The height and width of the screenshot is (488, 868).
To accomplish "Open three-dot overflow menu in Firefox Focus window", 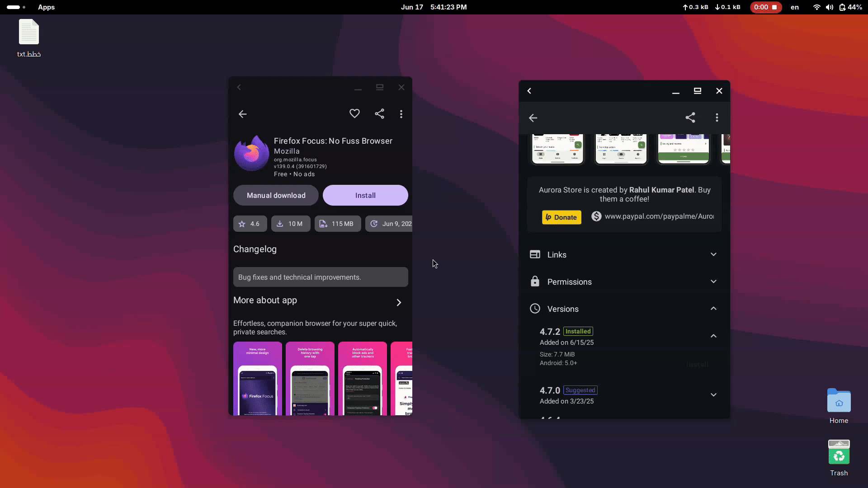I will (x=401, y=114).
